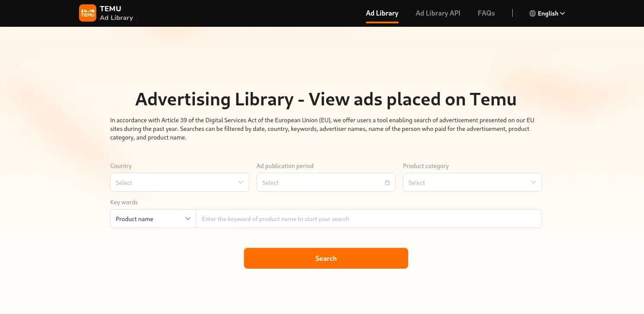Click the Country label
This screenshot has height=314, width=644.
click(x=121, y=166)
